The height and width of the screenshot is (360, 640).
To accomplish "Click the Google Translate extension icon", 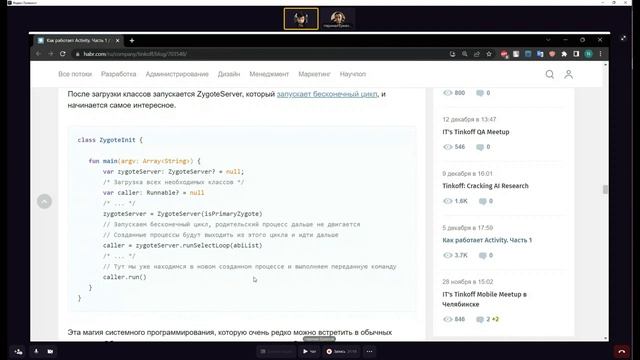I will click(x=540, y=54).
